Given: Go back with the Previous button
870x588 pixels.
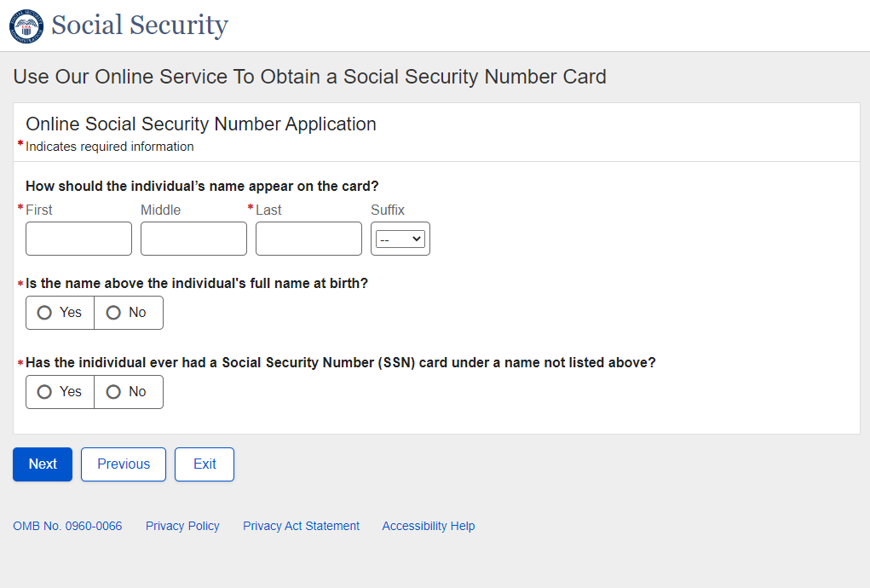Looking at the screenshot, I should [x=124, y=464].
